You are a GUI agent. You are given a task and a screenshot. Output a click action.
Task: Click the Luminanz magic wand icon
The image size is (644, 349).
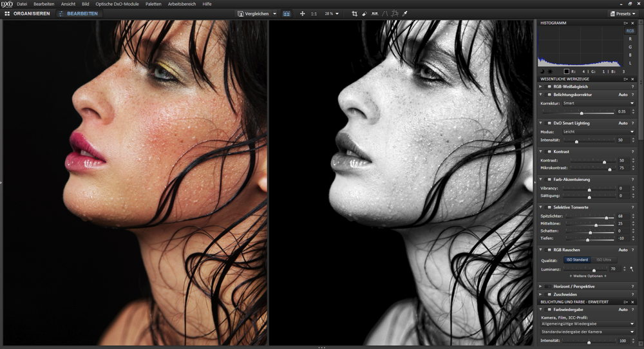click(x=632, y=269)
